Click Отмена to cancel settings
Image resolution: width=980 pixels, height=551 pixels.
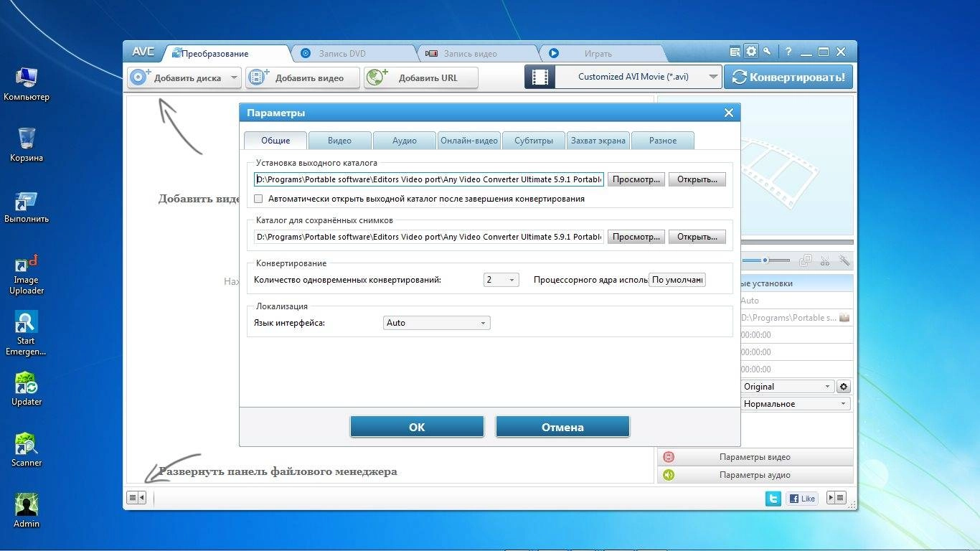562,427
